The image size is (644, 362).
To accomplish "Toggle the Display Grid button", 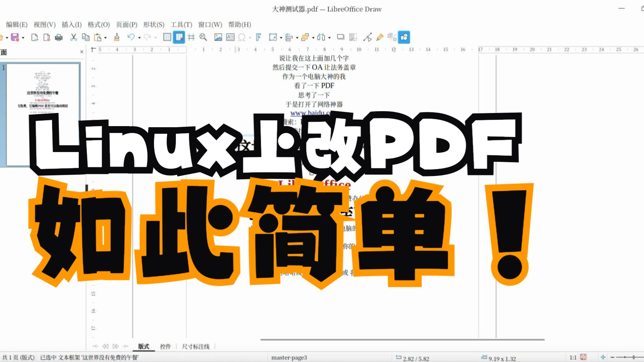I will click(x=167, y=37).
